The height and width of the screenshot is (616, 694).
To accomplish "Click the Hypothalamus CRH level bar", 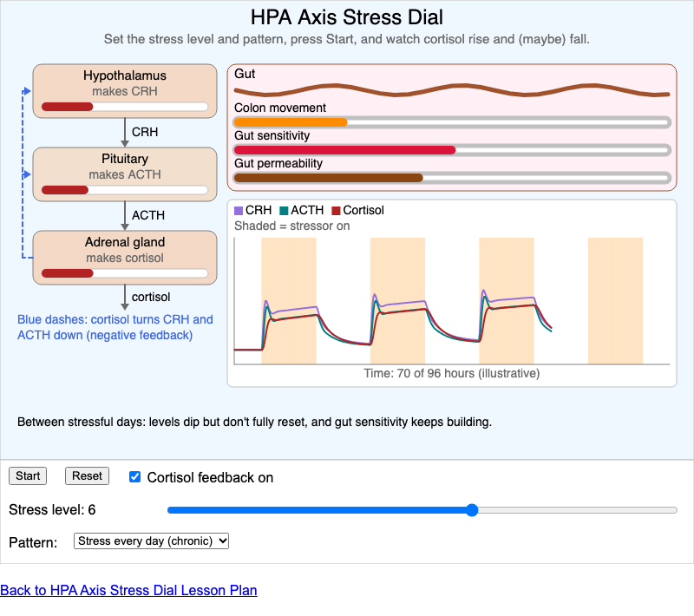I will point(125,107).
